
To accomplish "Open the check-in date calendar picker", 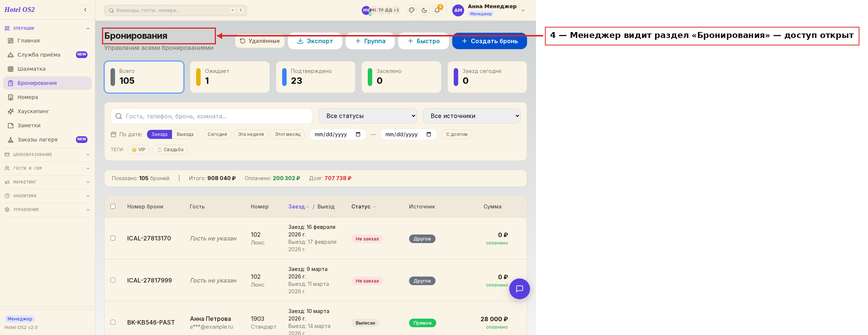I will click(358, 134).
